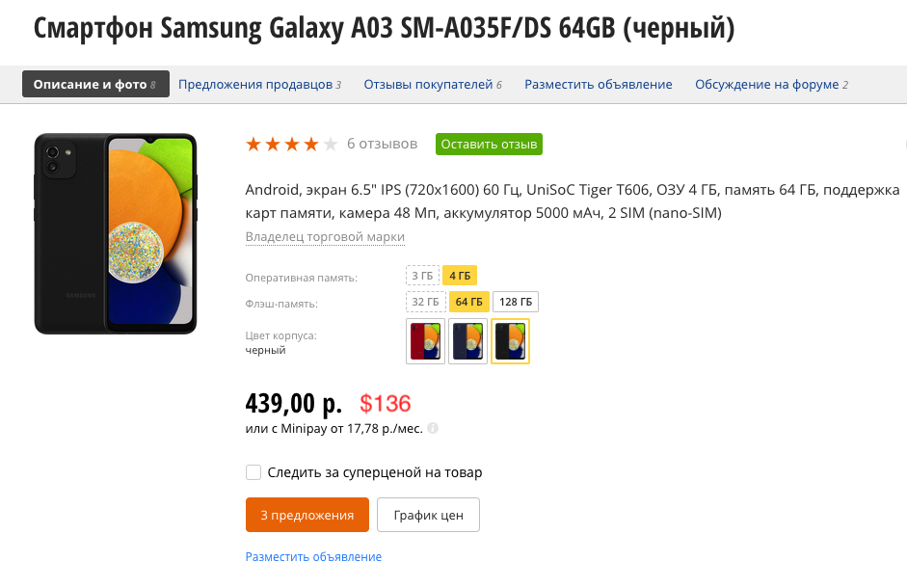Select 64 ГБ flash memory
Screen dimensions: 907x588
468,302
